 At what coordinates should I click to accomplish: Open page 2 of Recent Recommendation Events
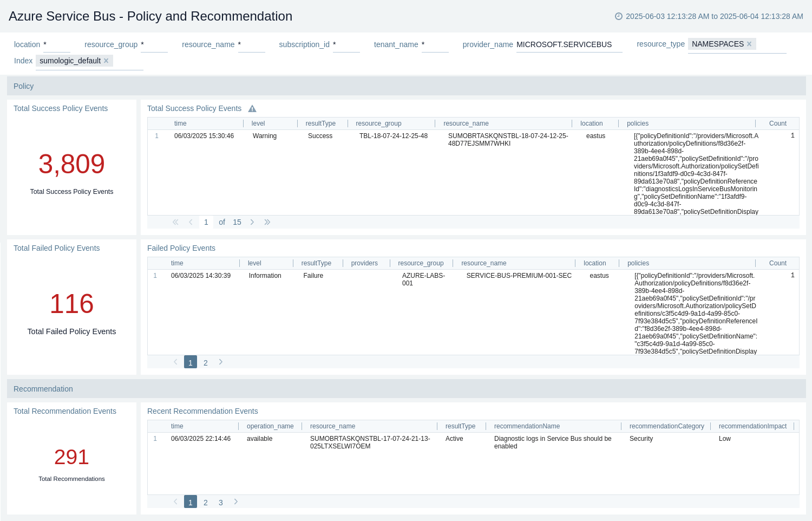[x=206, y=502]
